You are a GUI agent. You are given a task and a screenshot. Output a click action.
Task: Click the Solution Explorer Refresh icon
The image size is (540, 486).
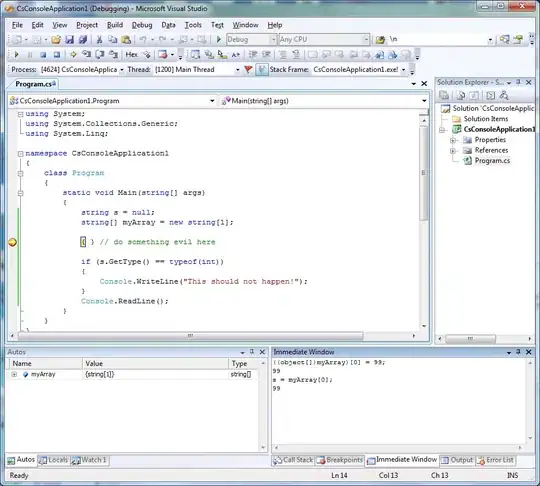click(x=474, y=95)
